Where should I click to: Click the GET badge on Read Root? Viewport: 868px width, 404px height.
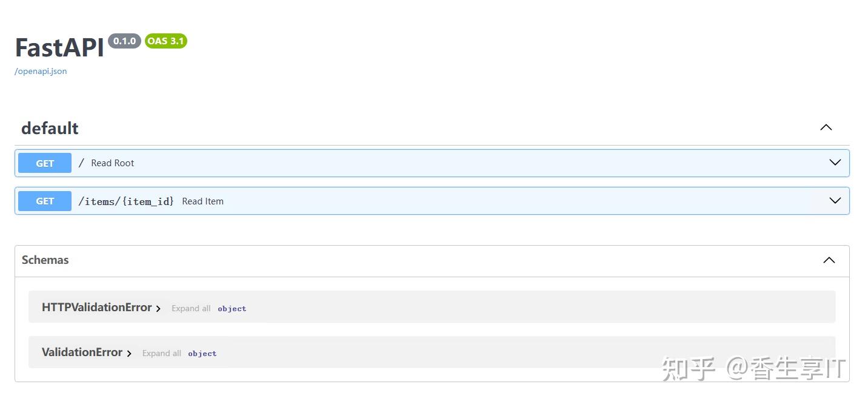(x=44, y=163)
